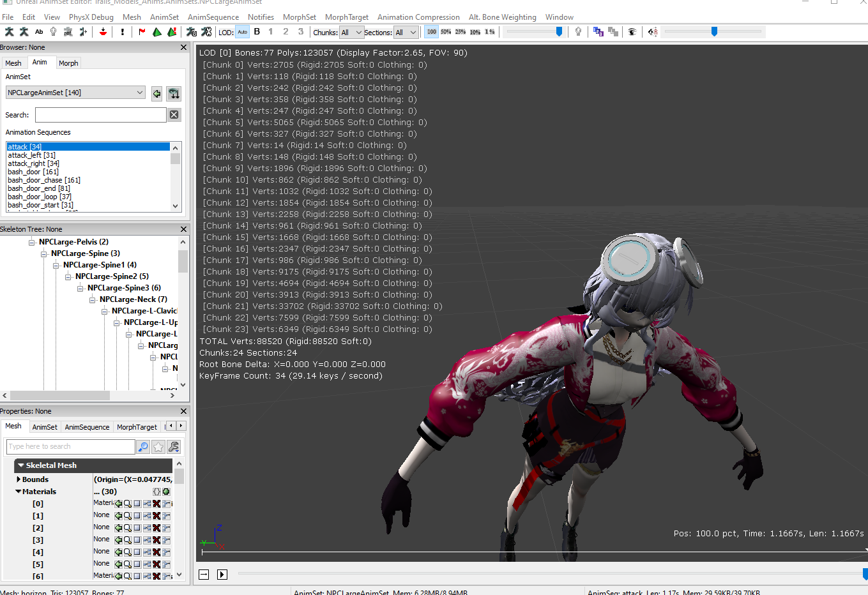This screenshot has height=595, width=868.
Task: Expand the Bounds property
Action: point(18,479)
